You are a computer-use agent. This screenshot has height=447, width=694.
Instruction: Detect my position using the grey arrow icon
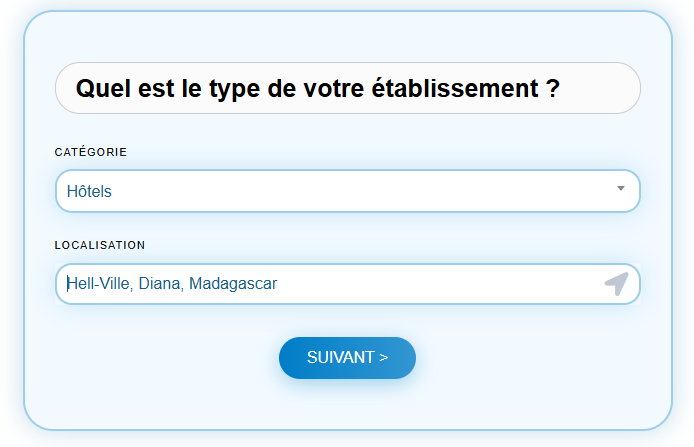click(x=617, y=284)
